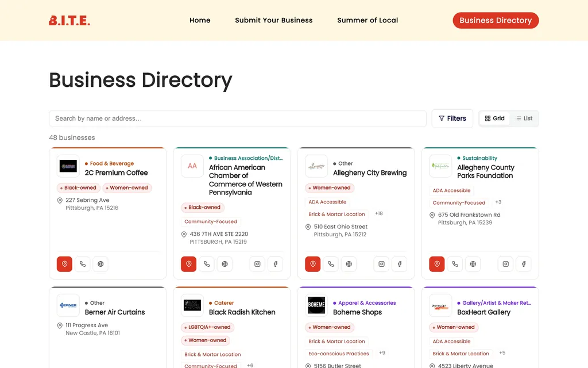Viewport: 588px width, 368px height.
Task: Open 2C Premium Coffee listing title
Action: [x=116, y=172]
